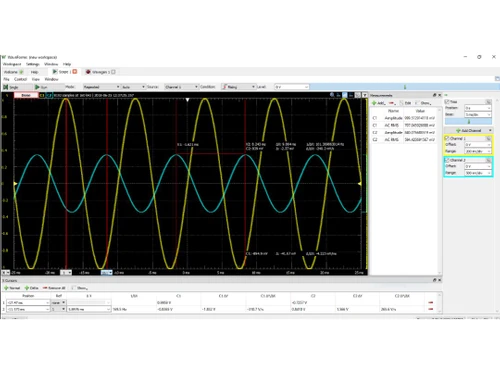Click the Wavegen 1 tab's square close icon
The image size is (500, 375).
113,72
